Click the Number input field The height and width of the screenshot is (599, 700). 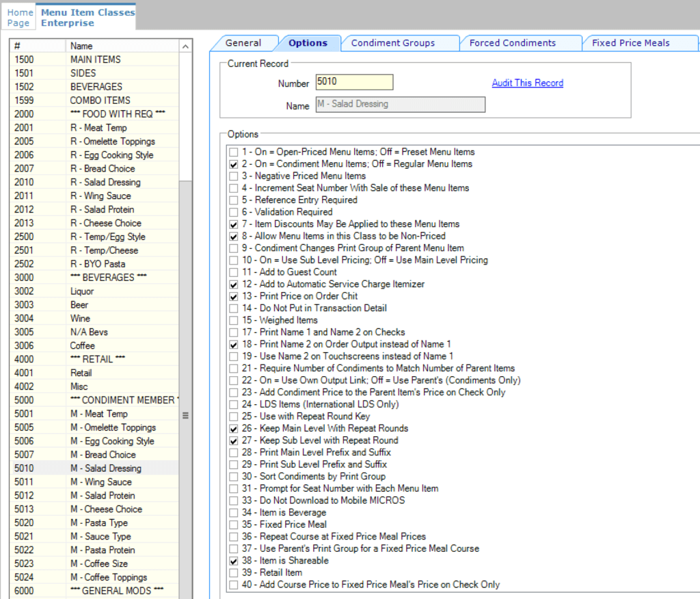(x=355, y=82)
